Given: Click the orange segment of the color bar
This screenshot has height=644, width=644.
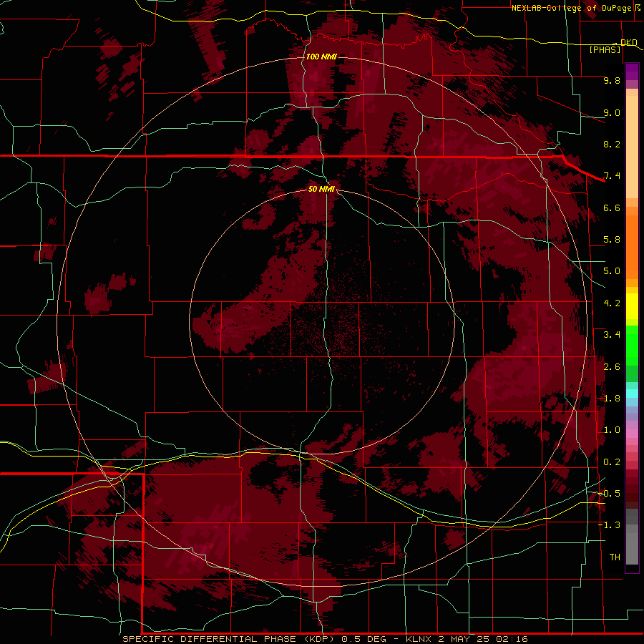Looking at the screenshot, I should [632, 246].
